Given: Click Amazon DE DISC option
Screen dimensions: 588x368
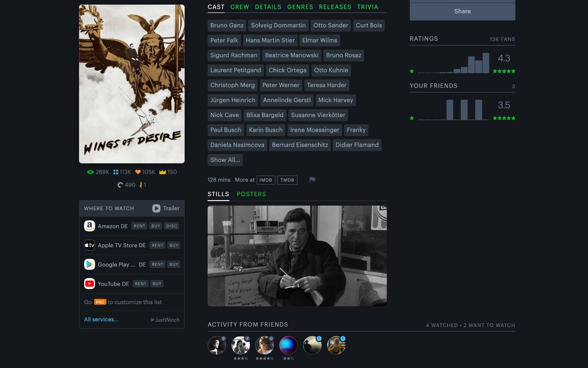Looking at the screenshot, I should (x=172, y=226).
